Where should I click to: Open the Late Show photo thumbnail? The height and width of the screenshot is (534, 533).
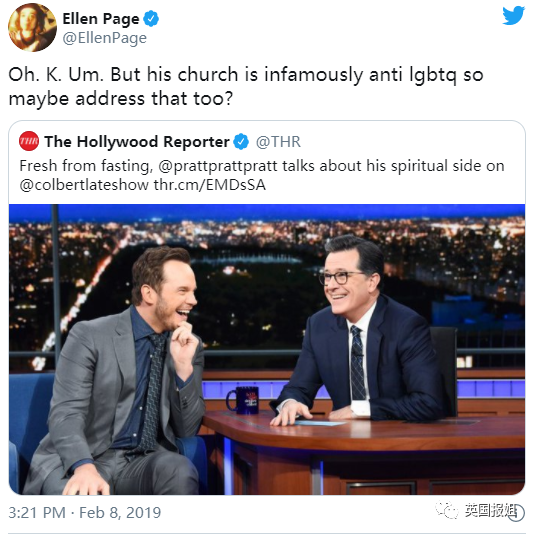click(267, 349)
